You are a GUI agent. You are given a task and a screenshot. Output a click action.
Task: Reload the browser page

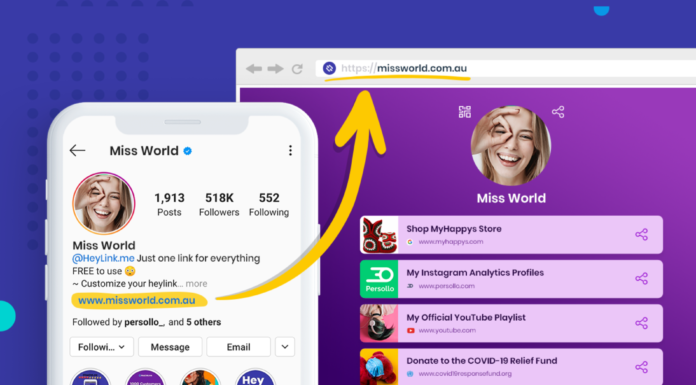(297, 69)
